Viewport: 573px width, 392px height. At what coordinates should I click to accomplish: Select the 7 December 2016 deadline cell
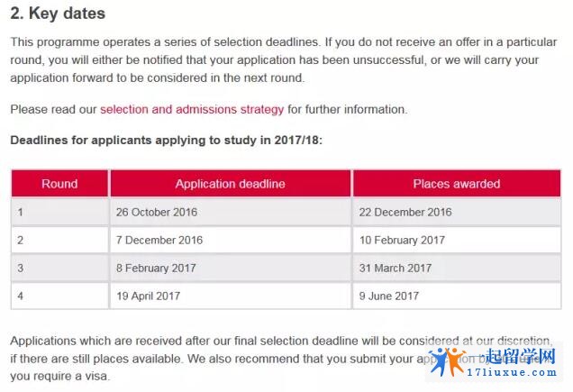pyautogui.click(x=231, y=240)
